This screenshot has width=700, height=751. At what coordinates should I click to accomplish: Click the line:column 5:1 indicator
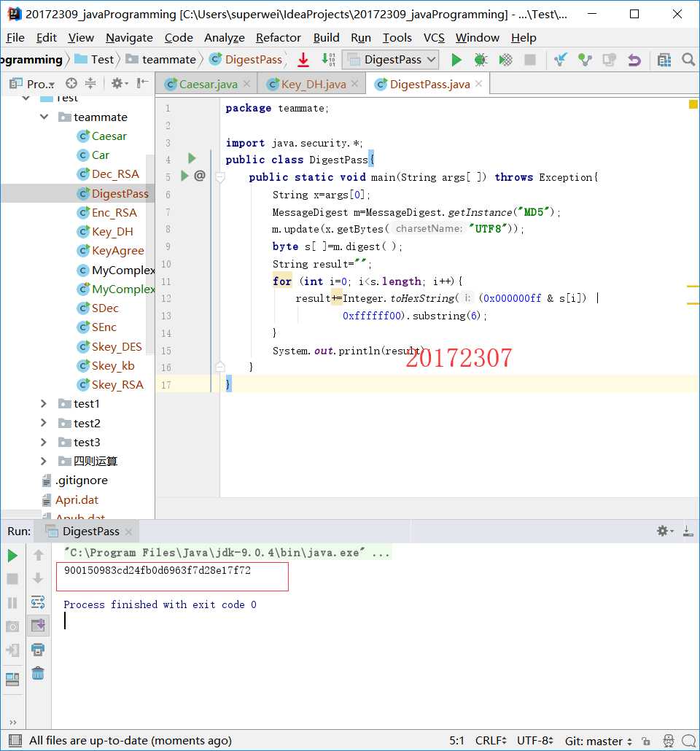[x=456, y=741]
